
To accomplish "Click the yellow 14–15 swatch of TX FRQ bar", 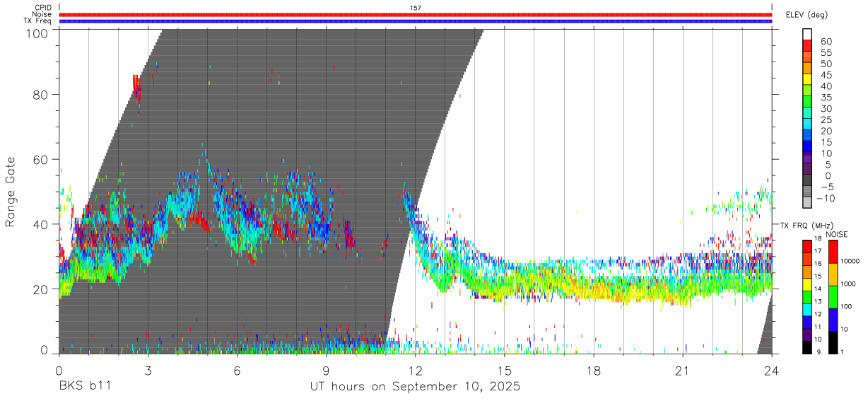I will pos(807,284).
